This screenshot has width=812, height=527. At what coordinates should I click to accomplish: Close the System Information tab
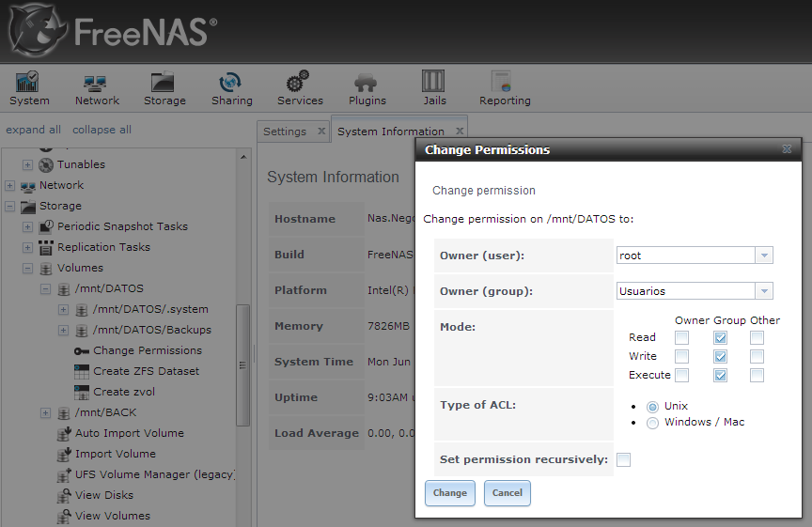point(460,131)
